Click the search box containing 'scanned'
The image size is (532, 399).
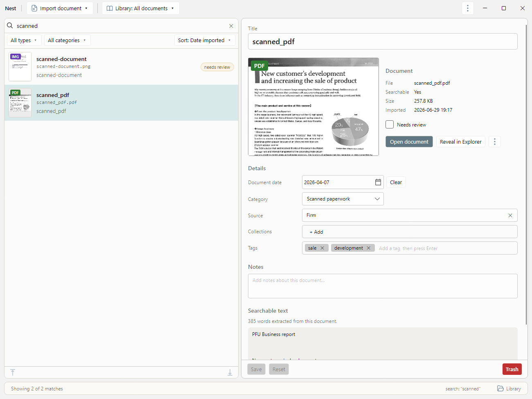[x=121, y=26]
